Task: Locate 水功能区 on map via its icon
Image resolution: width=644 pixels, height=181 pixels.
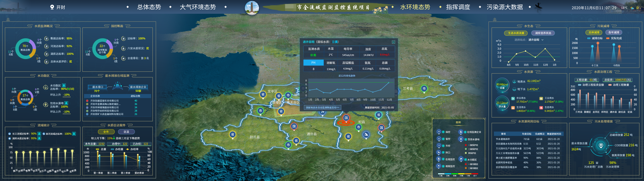Action: (x=64, y=85)
